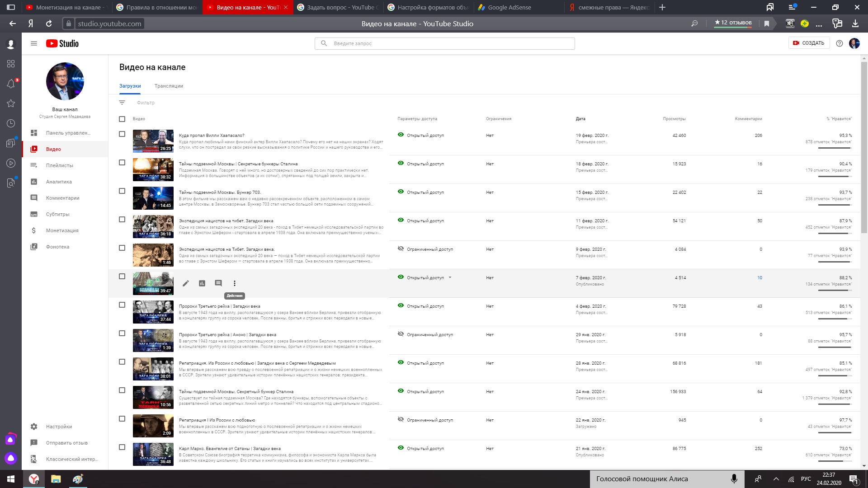Click the studio.youtube.com address bar
This screenshot has height=488, width=868.
(x=109, y=23)
